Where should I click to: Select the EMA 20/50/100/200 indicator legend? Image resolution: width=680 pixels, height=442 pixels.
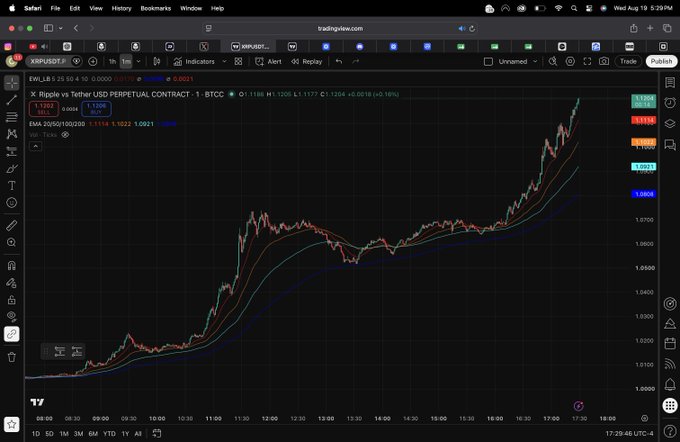(57, 124)
